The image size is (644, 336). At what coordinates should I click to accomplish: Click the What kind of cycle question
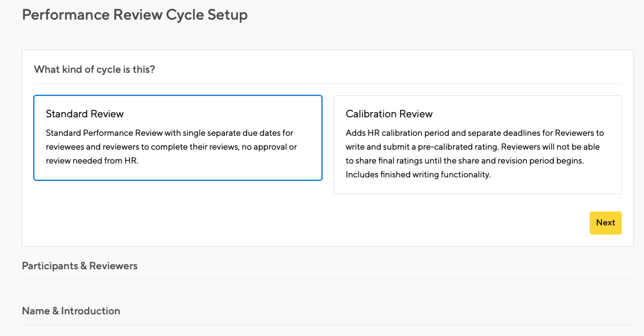[95, 69]
